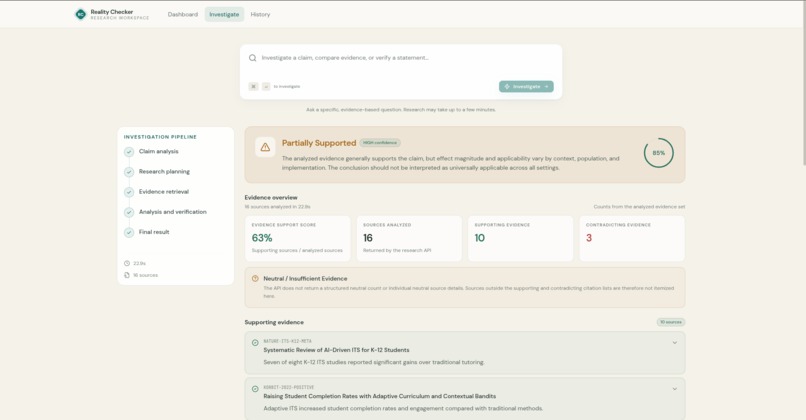The width and height of the screenshot is (806, 420).
Task: Click the Research planning check icon
Action: 129,172
